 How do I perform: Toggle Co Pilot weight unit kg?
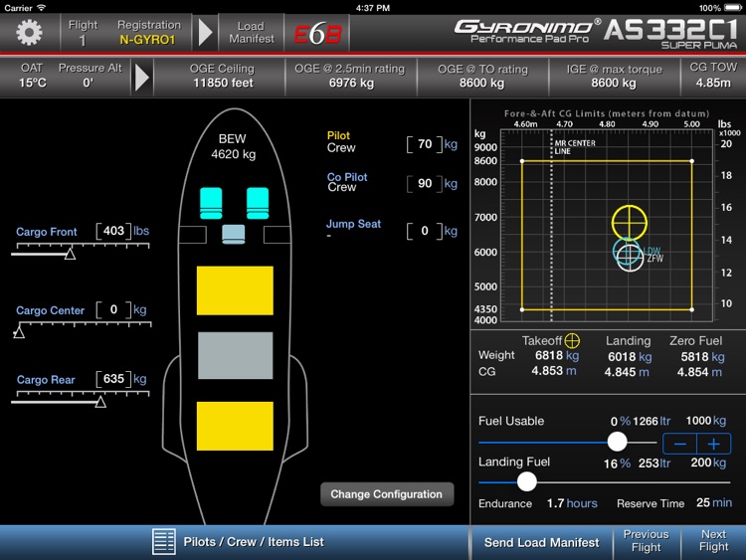click(x=451, y=184)
